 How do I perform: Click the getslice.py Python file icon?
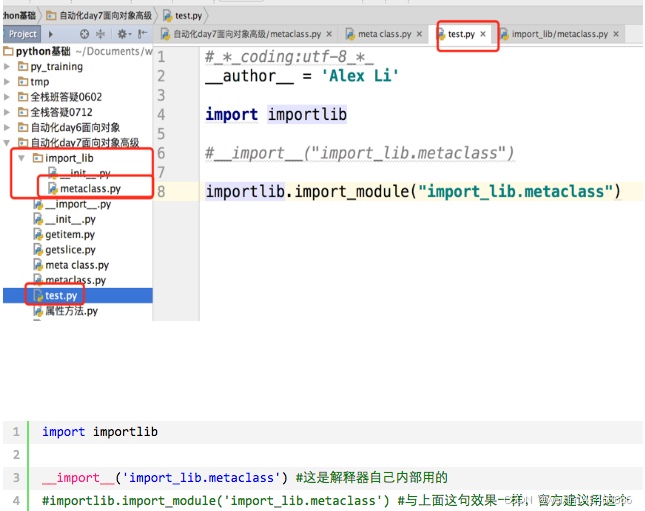(x=38, y=250)
